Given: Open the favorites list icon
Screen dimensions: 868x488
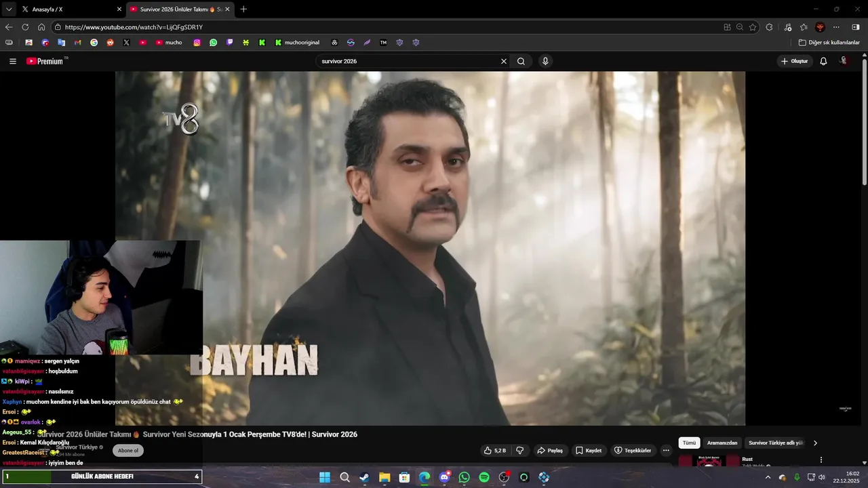Looking at the screenshot, I should 804,27.
